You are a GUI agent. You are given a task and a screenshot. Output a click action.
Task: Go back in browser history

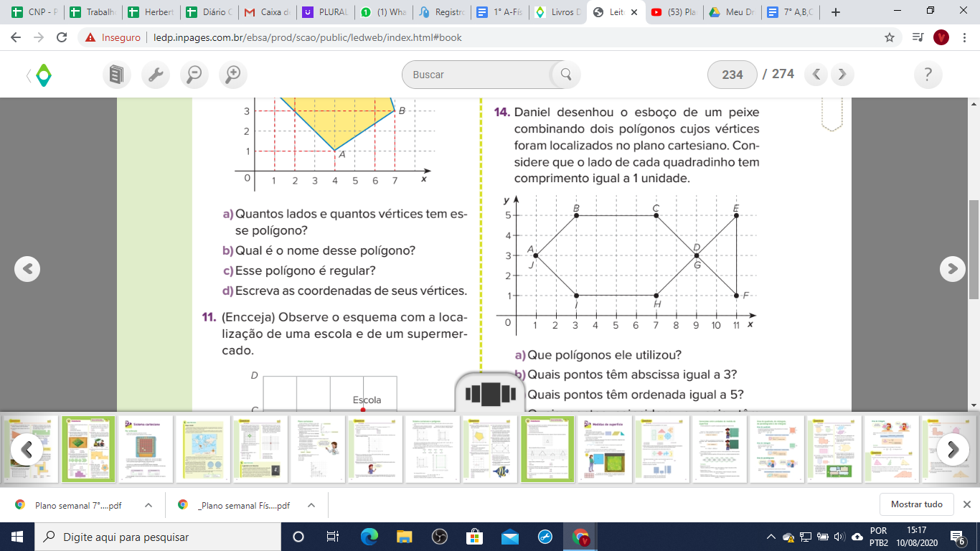(x=17, y=37)
